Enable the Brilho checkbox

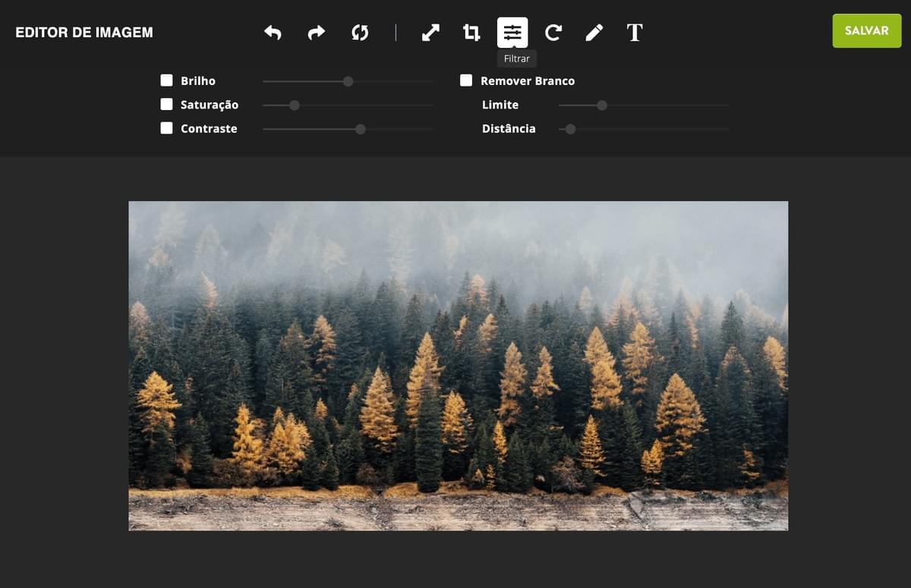coord(167,80)
